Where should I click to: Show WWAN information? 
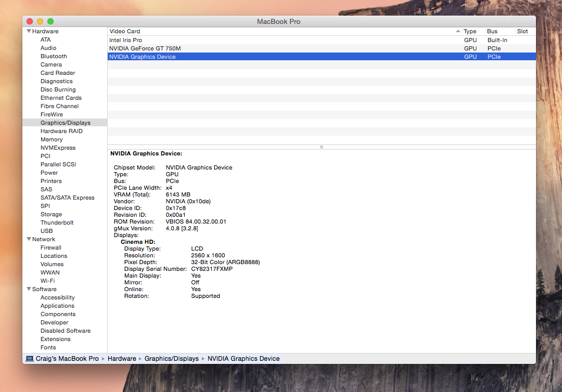(x=50, y=272)
